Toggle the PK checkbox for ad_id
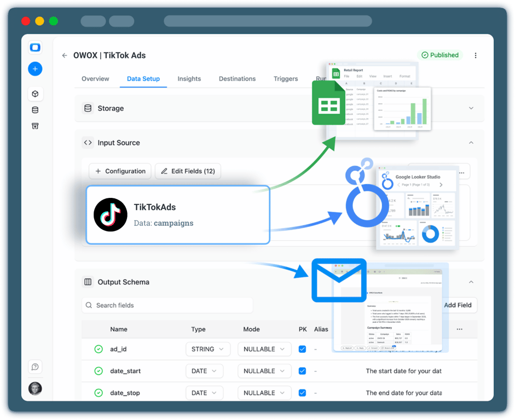The width and height of the screenshot is (515, 420). pos(302,349)
